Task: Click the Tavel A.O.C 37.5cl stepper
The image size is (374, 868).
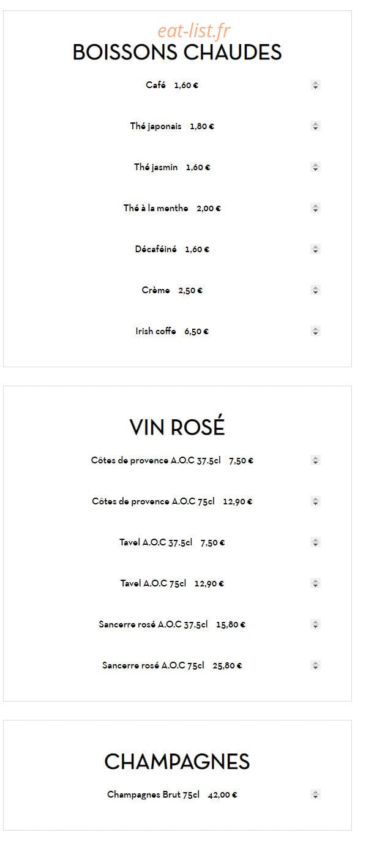Action: pyautogui.click(x=315, y=542)
